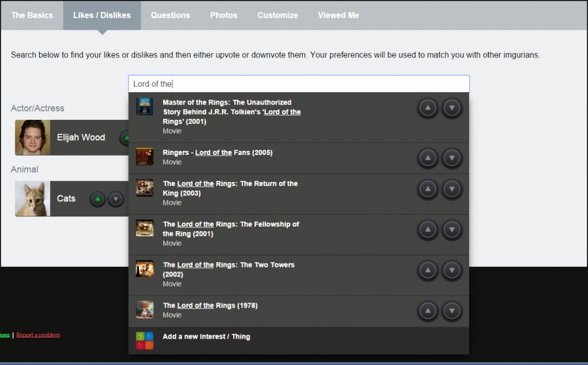Go to the Photos tab
The image size is (588, 365).
coord(223,15)
